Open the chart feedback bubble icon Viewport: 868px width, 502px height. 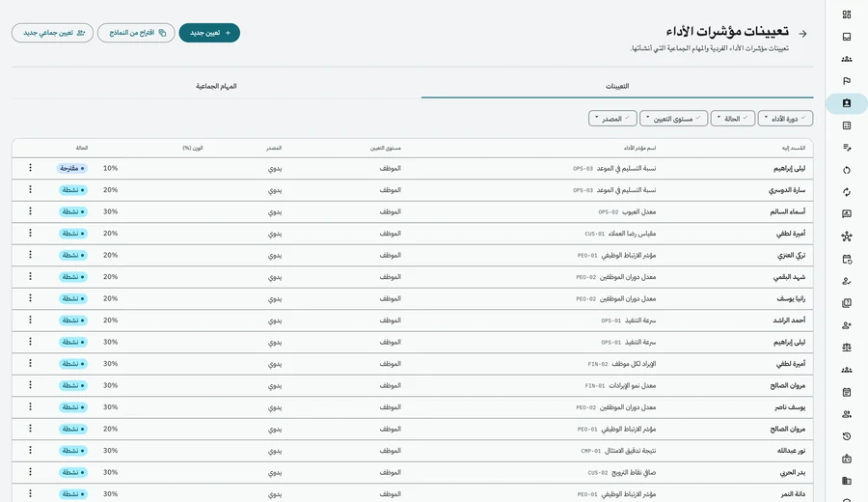coord(847,214)
